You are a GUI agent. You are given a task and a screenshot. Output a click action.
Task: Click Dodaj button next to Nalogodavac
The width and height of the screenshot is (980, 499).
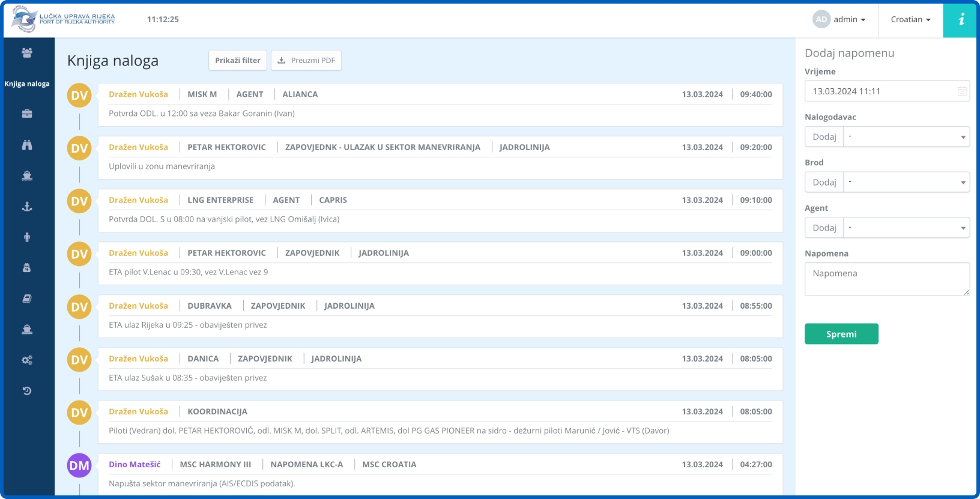coord(824,137)
